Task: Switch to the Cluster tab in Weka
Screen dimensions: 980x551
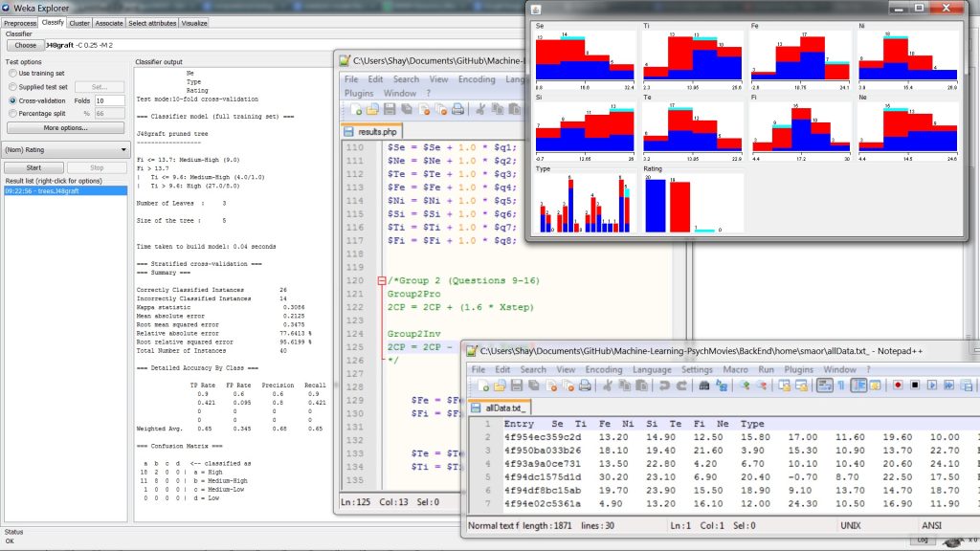Action: 79,22
